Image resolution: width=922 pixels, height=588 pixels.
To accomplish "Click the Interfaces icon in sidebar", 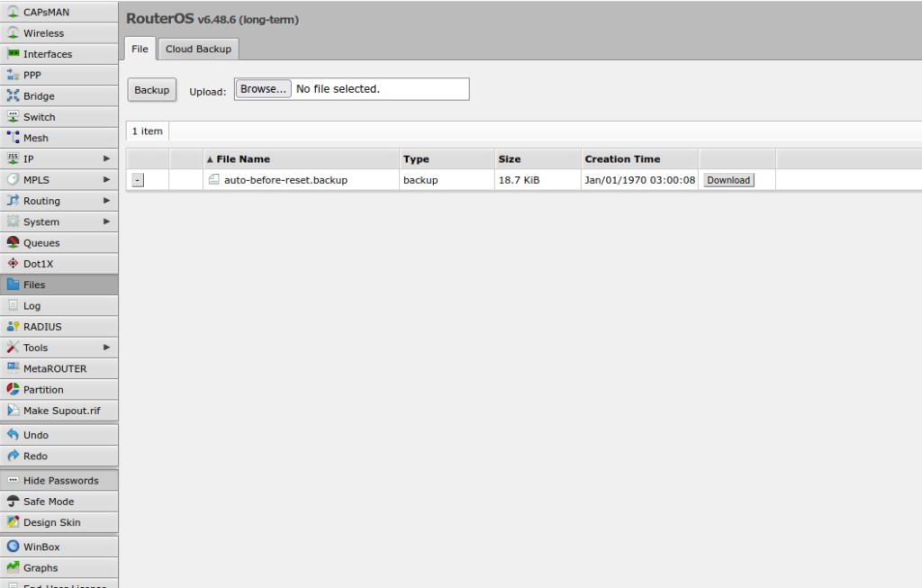I will click(13, 53).
